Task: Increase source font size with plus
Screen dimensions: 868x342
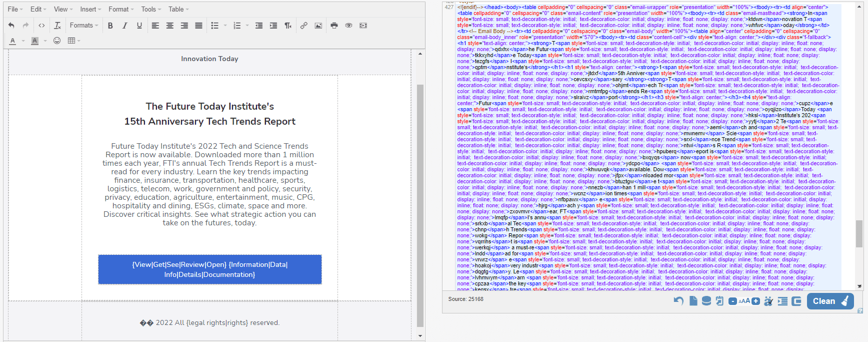Action: pyautogui.click(x=756, y=301)
